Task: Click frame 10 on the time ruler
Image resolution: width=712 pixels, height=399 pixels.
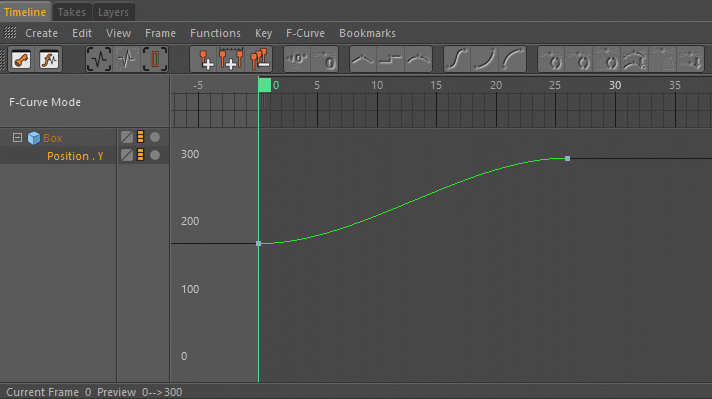Action: [377, 85]
